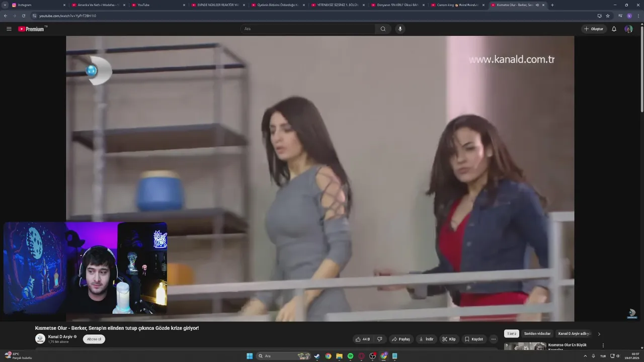Open the more actions three-dot menu
Screen dimensions: 644x362
(x=494, y=339)
